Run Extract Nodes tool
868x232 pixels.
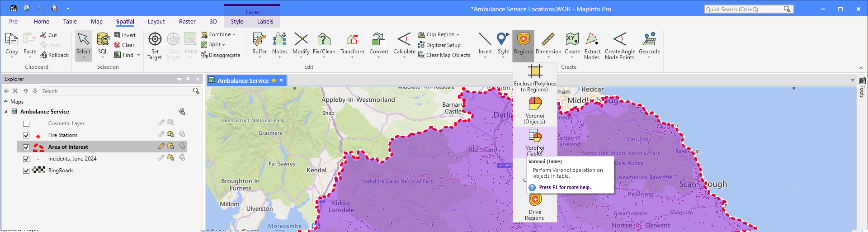(592, 46)
